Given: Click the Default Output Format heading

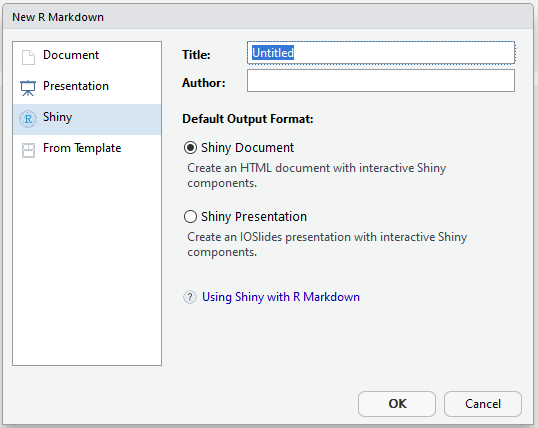Looking at the screenshot, I should coord(248,119).
